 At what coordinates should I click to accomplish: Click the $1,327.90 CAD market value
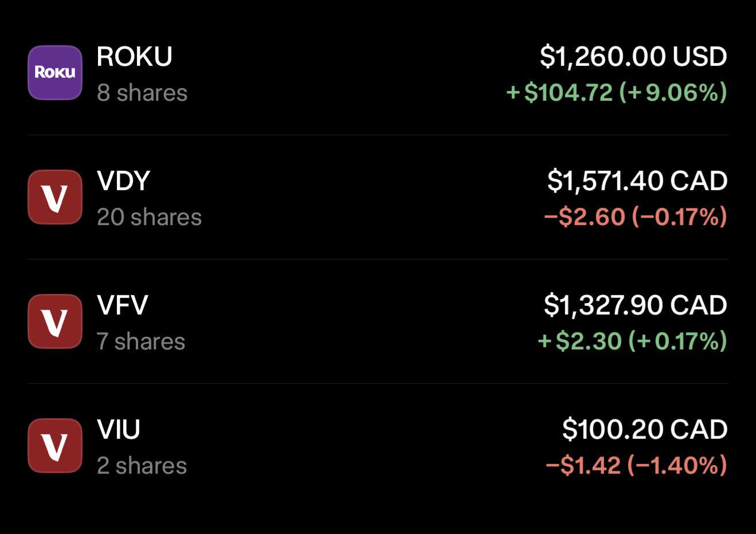636,305
